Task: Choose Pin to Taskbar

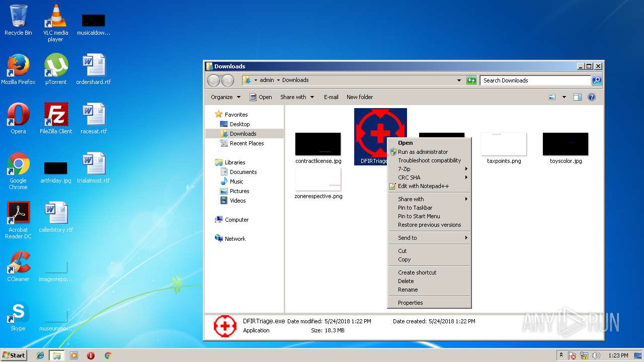Action: [x=429, y=208]
